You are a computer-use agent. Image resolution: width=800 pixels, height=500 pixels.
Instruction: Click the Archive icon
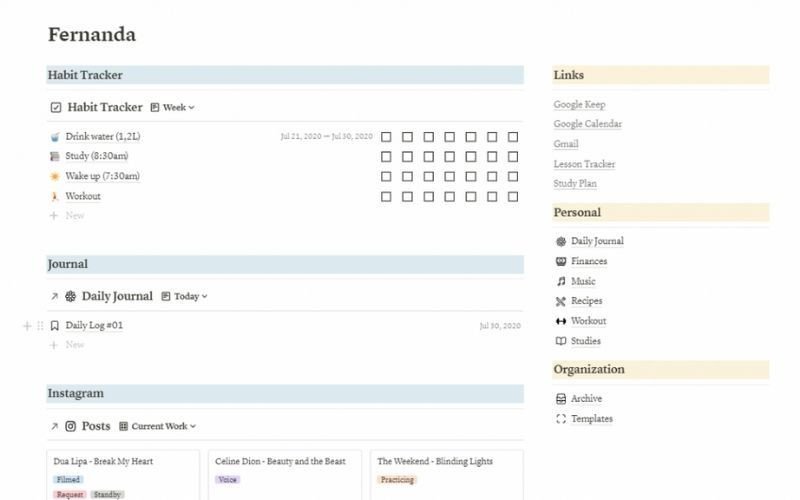click(561, 398)
